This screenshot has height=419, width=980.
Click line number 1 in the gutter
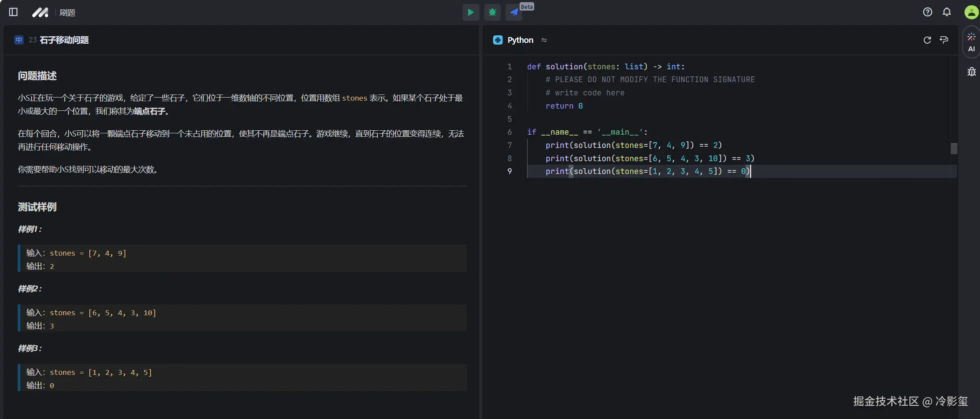509,67
